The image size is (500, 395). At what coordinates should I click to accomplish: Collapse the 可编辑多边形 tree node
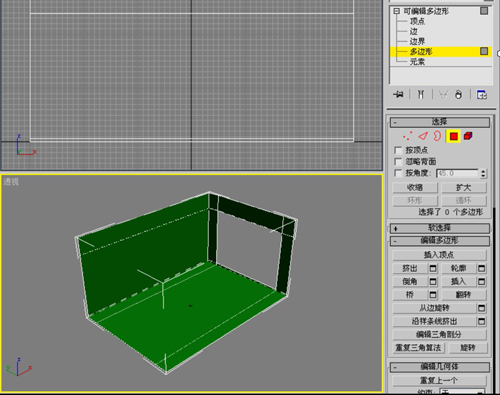pos(396,11)
